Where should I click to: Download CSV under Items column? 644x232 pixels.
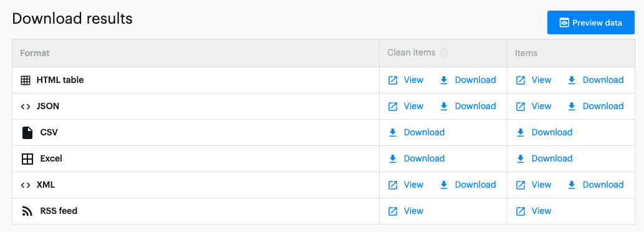tap(544, 133)
